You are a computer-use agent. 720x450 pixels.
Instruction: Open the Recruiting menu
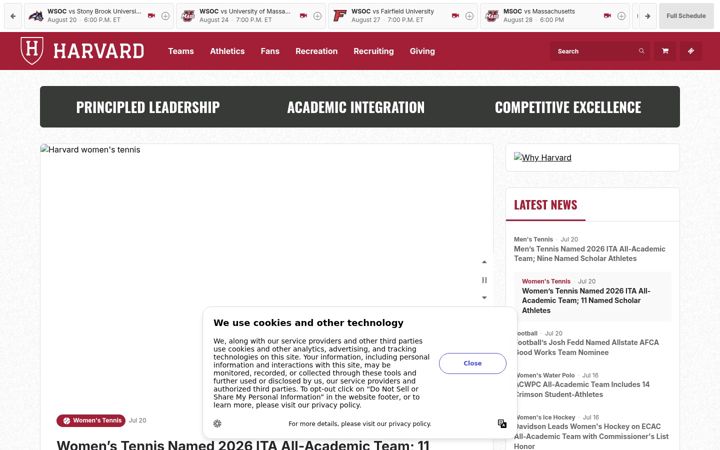(x=373, y=51)
